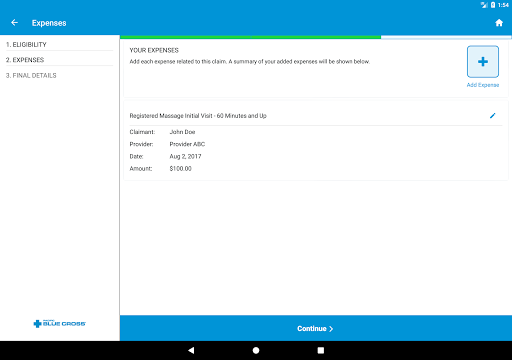
Task: Select the $100.00 amount value
Action: pos(180,169)
